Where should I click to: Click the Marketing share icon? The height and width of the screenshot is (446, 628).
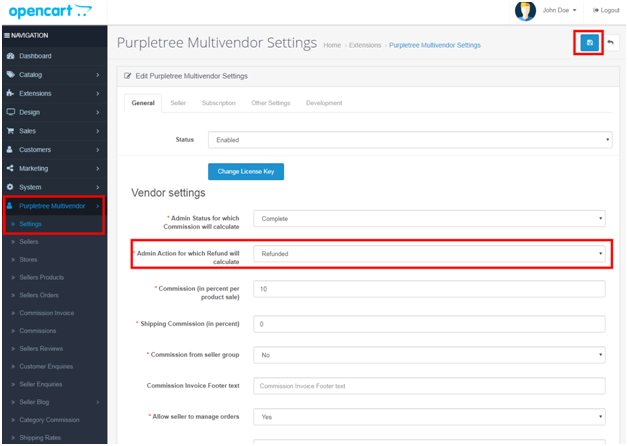[10, 168]
